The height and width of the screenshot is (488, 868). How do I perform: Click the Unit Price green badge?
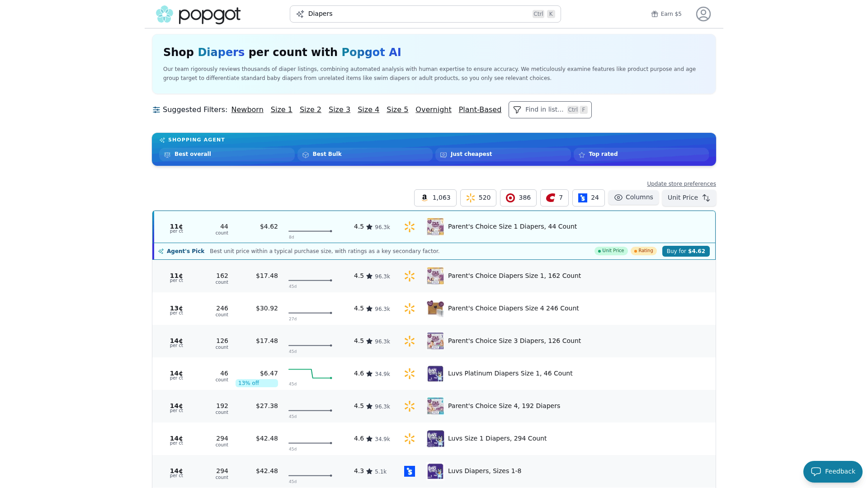coord(611,251)
